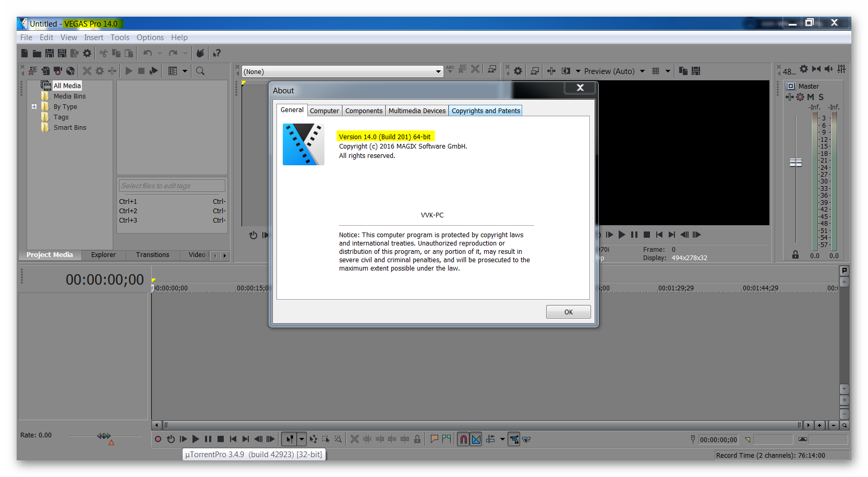Click OK in the About dialog
The height and width of the screenshot is (477, 868).
click(x=569, y=312)
